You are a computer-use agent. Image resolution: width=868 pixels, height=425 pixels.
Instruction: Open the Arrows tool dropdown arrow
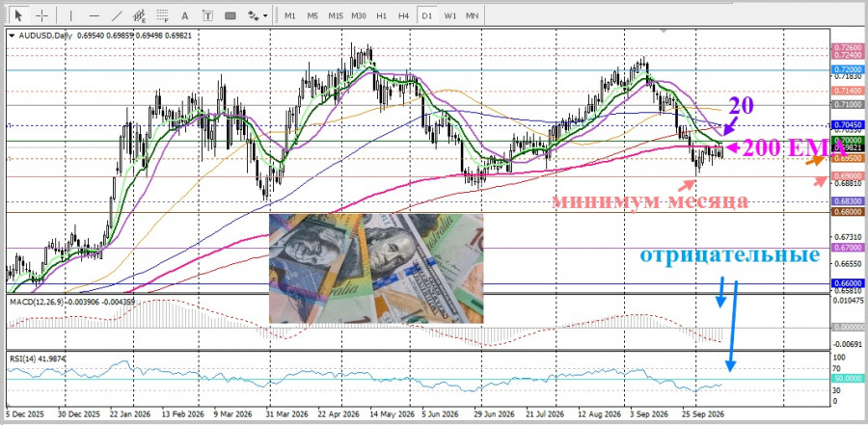pyautogui.click(x=265, y=15)
